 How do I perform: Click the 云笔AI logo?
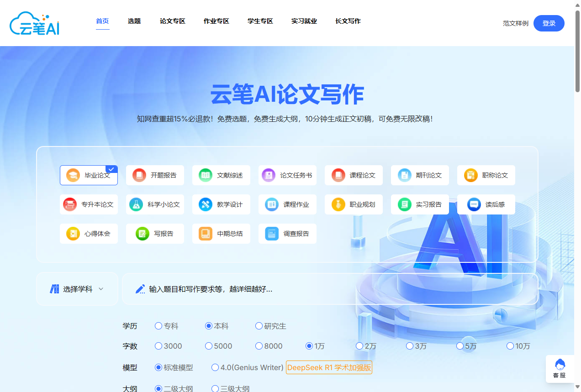tap(34, 23)
